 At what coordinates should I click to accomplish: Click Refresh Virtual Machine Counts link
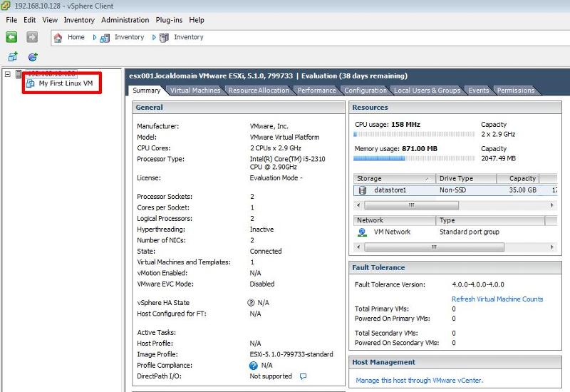point(497,299)
